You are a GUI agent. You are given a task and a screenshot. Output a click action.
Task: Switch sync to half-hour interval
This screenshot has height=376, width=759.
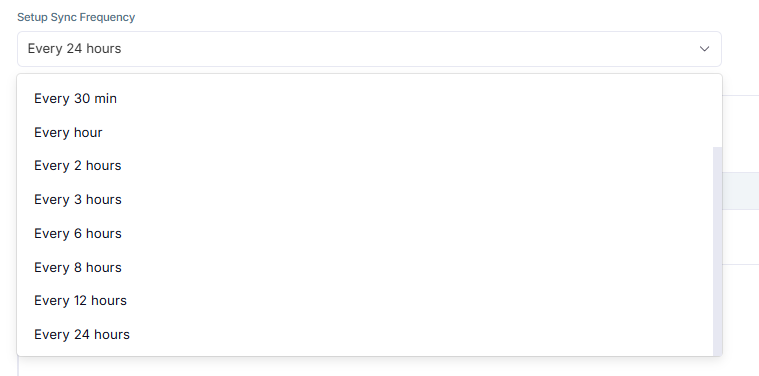pyautogui.click(x=365, y=99)
